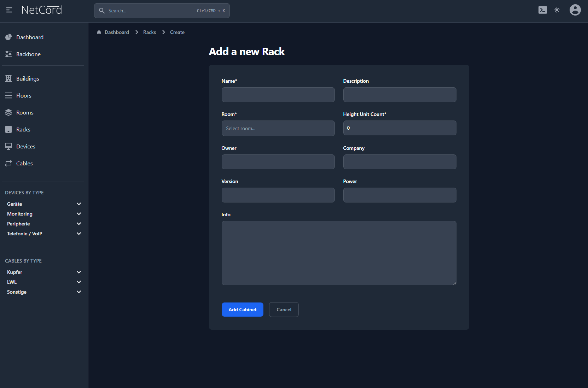Screen dimensions: 588x388
Task: Open the Backbone section
Action: pos(28,54)
